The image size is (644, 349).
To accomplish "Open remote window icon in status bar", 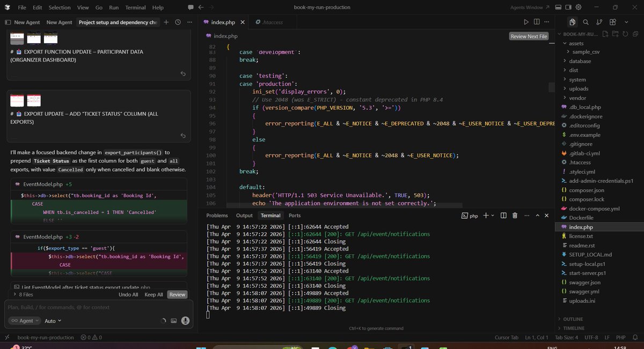I will tap(6, 338).
